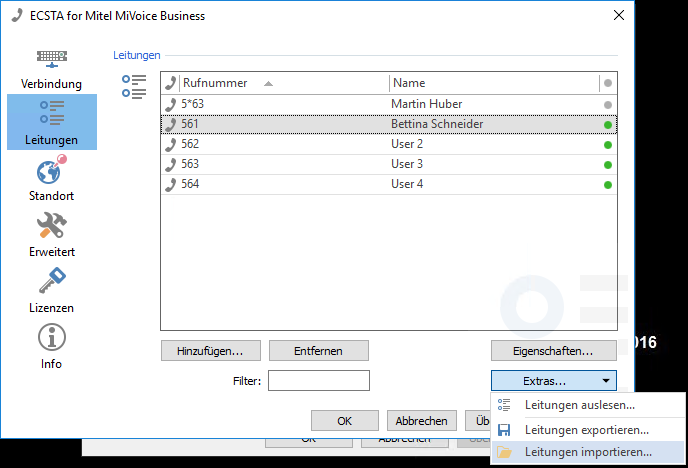Select the Leitungen sidebar icon

[52, 121]
